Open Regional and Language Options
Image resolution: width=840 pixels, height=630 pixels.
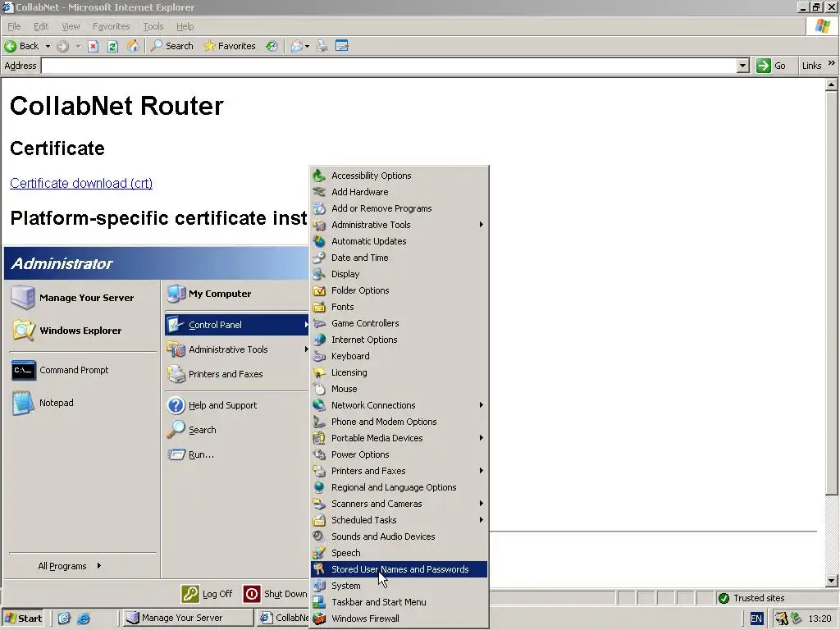[399, 487]
